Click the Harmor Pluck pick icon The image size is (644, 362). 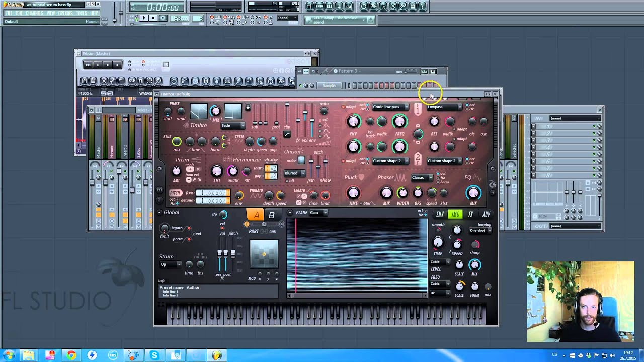(x=361, y=177)
